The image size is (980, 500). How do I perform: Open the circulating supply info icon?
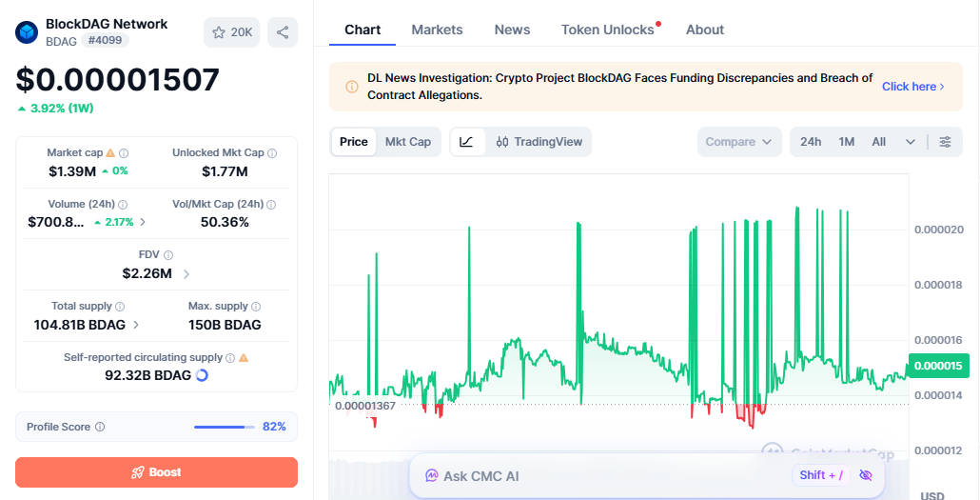click(x=230, y=357)
